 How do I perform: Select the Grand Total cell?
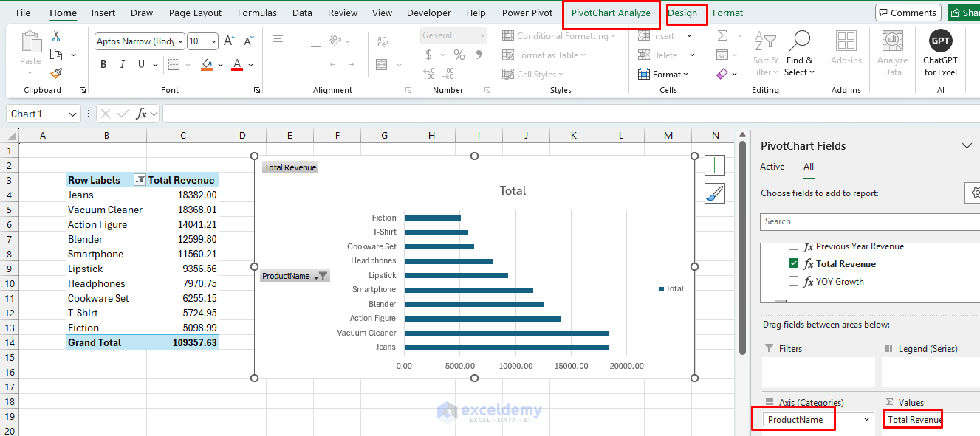[106, 342]
